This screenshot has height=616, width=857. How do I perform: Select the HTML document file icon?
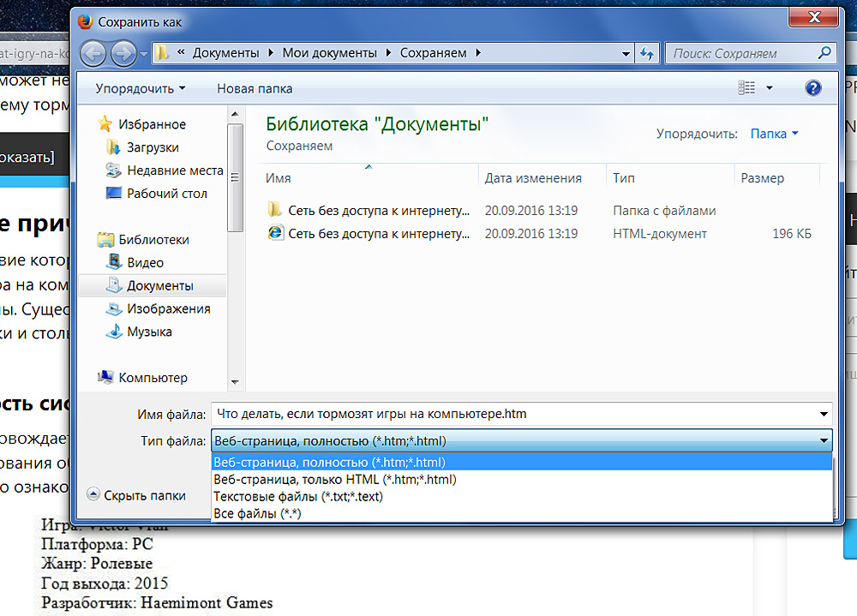tap(275, 233)
